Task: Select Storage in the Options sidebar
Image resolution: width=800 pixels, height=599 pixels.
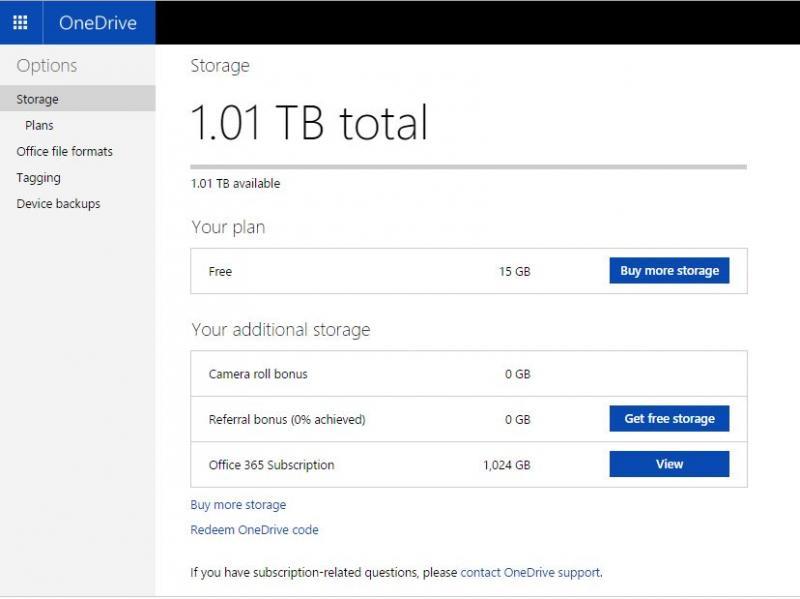Action: [78, 98]
